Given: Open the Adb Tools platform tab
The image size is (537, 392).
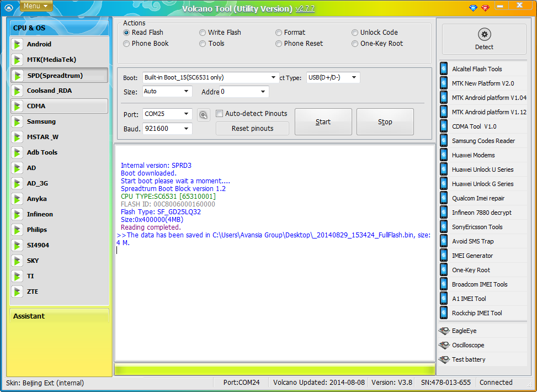Looking at the screenshot, I should (x=59, y=152).
